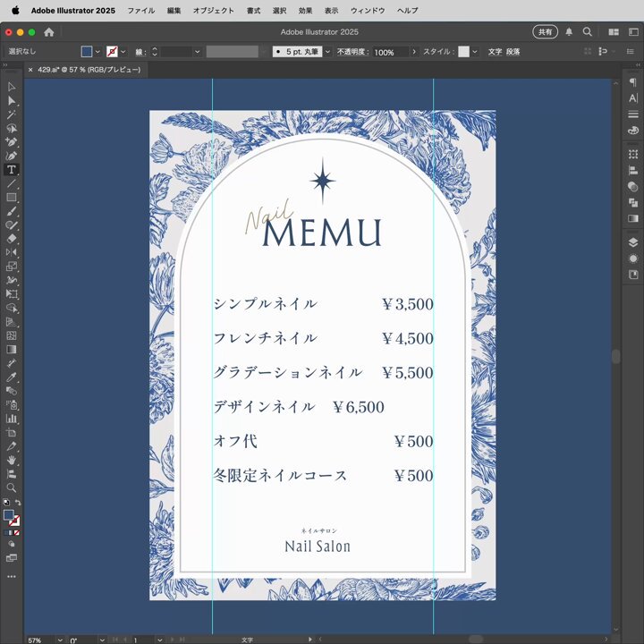Select the Direct Selection tool

11,100
